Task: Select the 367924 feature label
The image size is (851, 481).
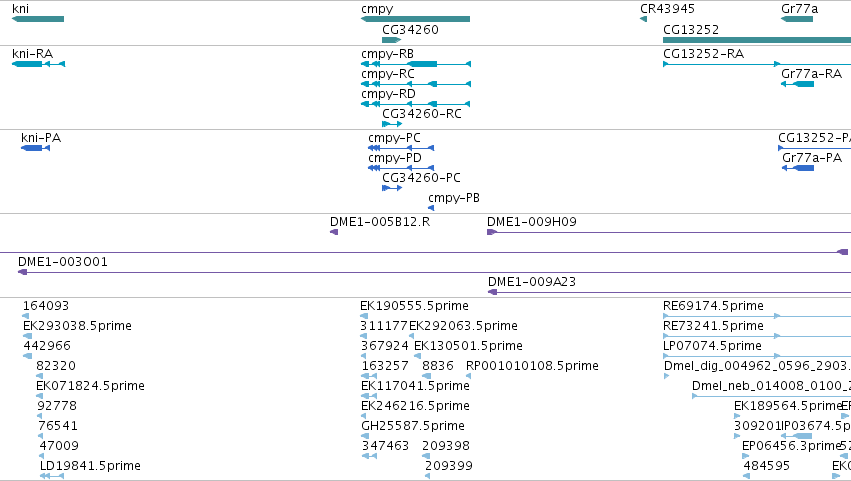Action: (x=385, y=346)
